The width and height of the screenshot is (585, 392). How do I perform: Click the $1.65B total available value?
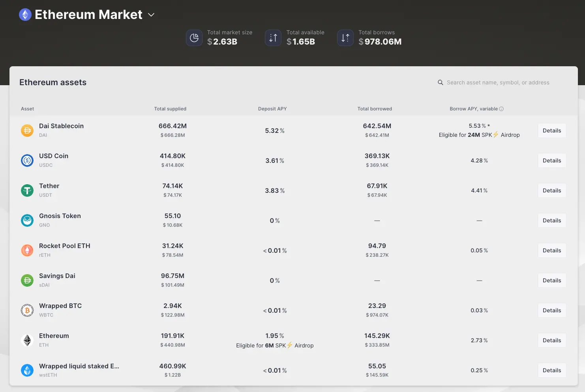point(301,42)
